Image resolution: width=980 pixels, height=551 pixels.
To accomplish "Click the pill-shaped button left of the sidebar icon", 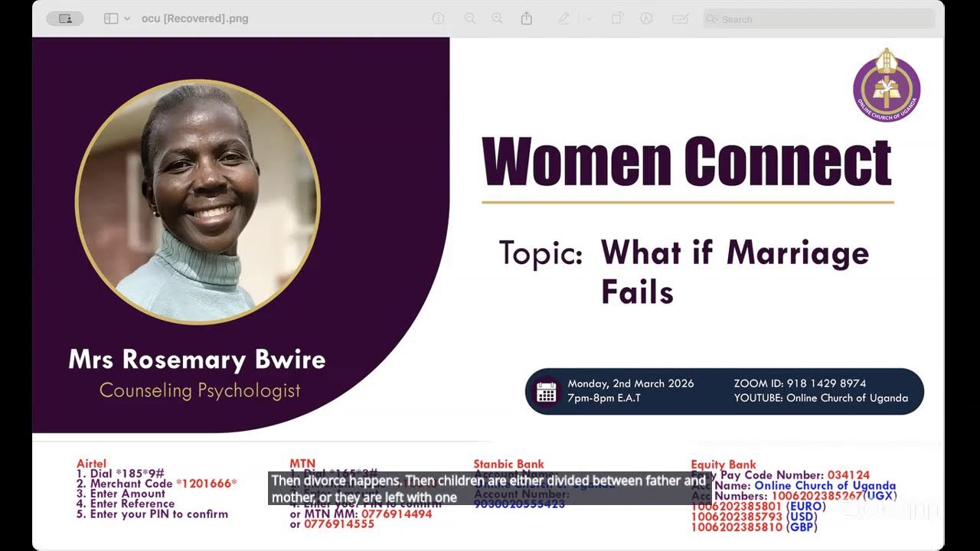I will pos(65,18).
